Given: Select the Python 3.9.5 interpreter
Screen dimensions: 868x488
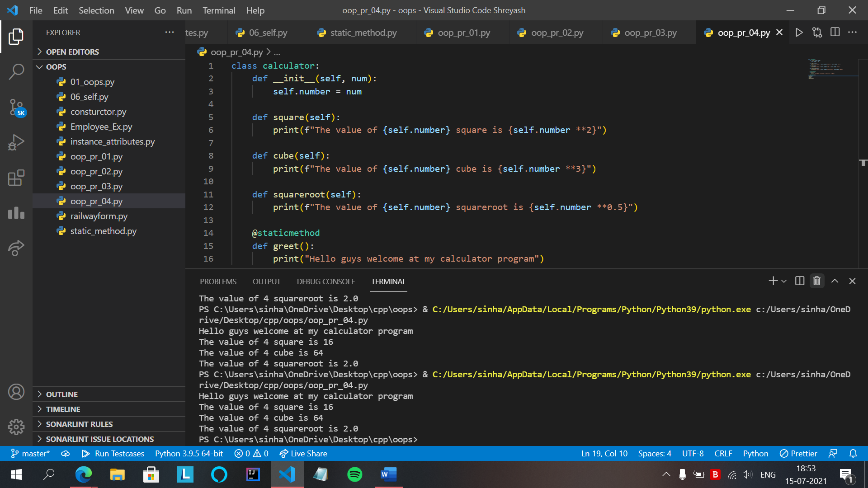Looking at the screenshot, I should (189, 453).
